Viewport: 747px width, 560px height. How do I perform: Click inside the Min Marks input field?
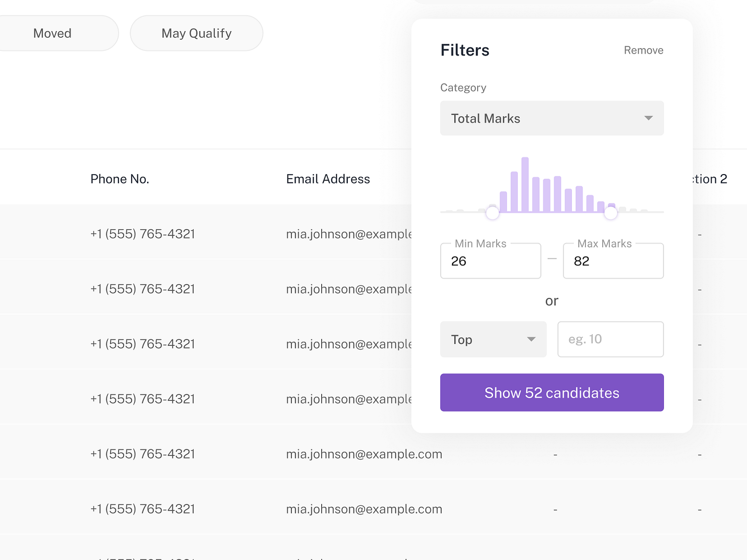tap(490, 261)
